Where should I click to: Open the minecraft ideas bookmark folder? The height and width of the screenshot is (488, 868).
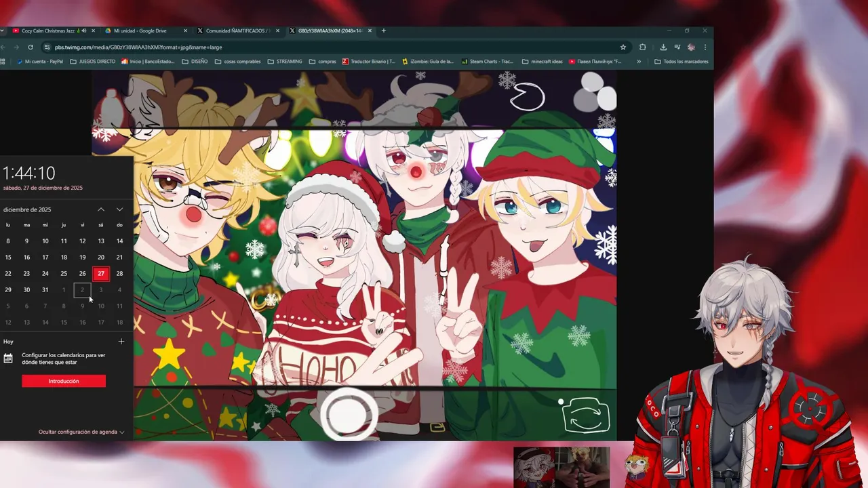point(542,62)
